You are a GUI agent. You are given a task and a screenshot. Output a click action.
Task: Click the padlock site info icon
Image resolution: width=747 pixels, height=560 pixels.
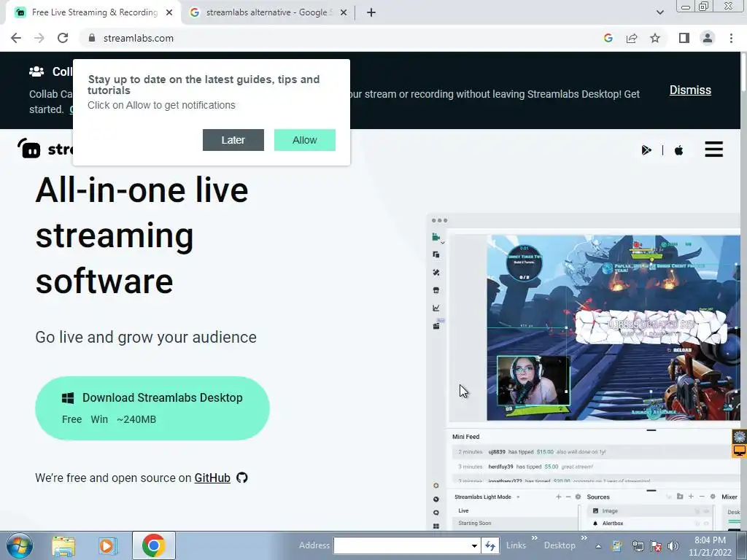92,38
